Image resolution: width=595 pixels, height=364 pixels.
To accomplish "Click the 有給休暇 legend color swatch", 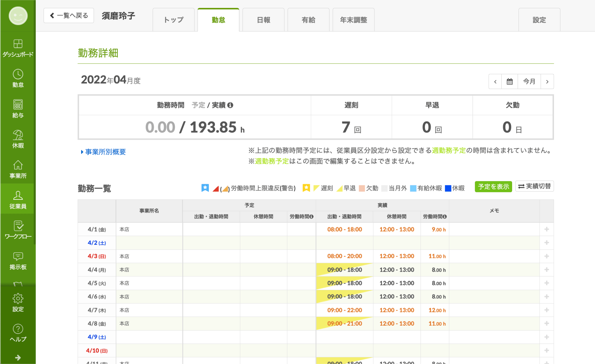I will (413, 188).
